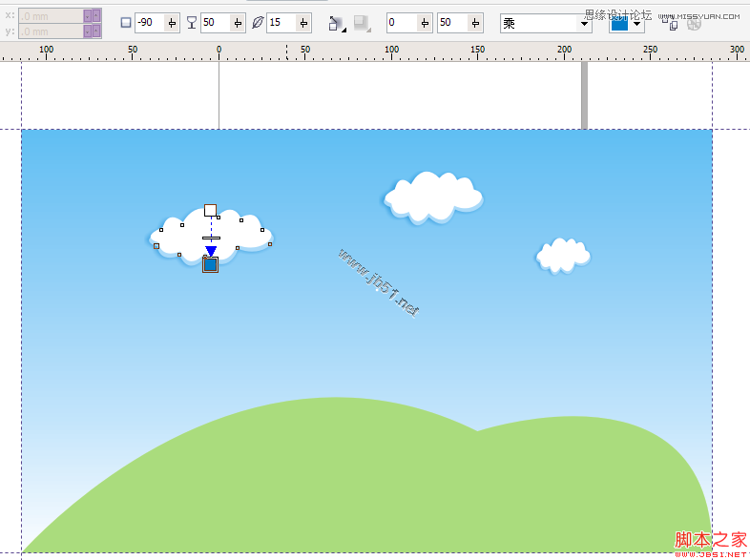750x560 pixels.
Task: Select the large cloud at top center
Action: click(x=434, y=196)
